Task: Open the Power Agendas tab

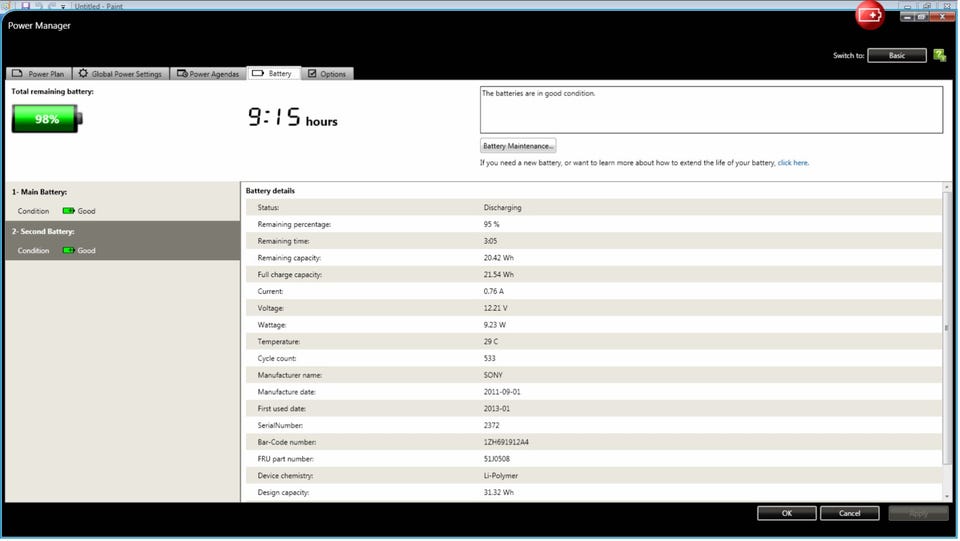Action: click(207, 74)
